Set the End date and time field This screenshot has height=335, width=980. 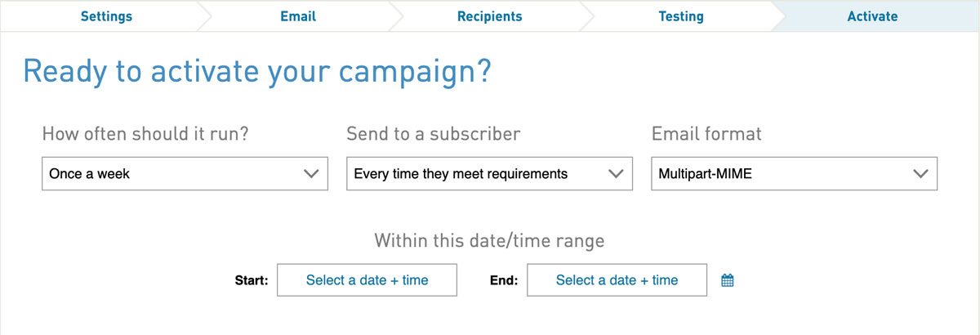pos(617,280)
